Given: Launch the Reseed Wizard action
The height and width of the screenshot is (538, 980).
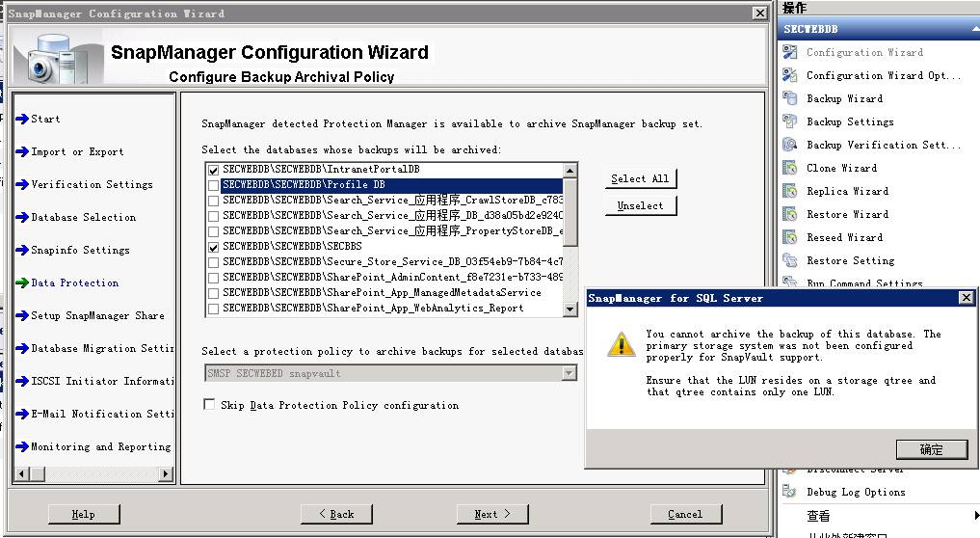Looking at the screenshot, I should 844,238.
